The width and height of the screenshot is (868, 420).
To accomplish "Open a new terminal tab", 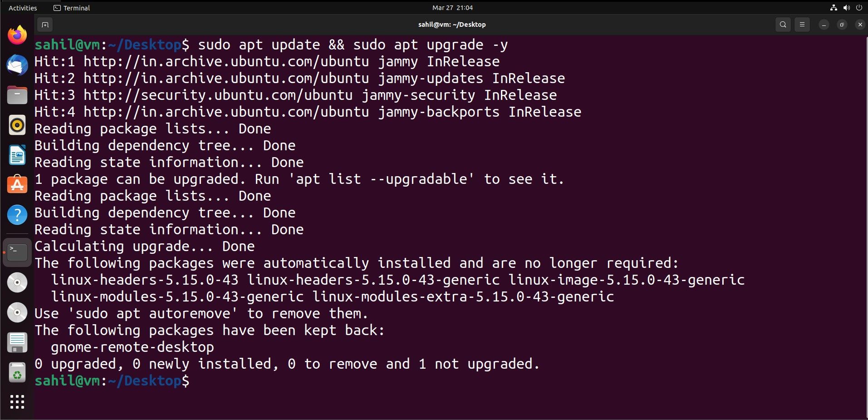I will [x=44, y=25].
